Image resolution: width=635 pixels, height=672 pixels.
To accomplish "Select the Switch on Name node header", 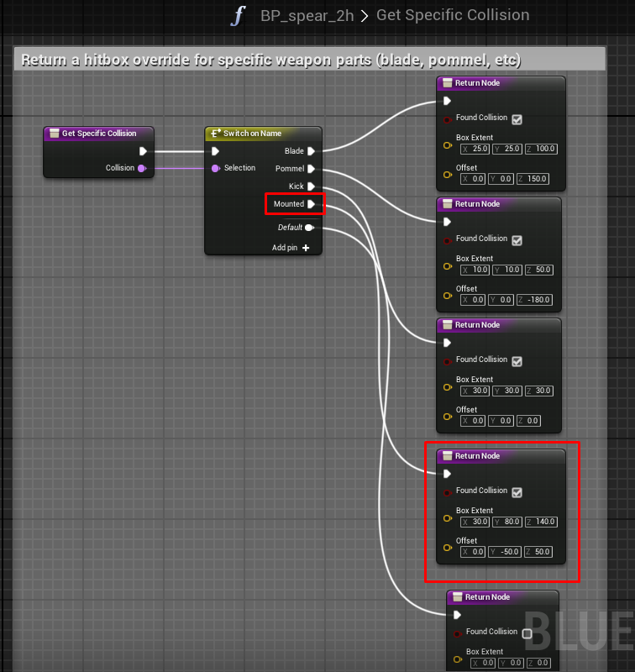I will [262, 134].
